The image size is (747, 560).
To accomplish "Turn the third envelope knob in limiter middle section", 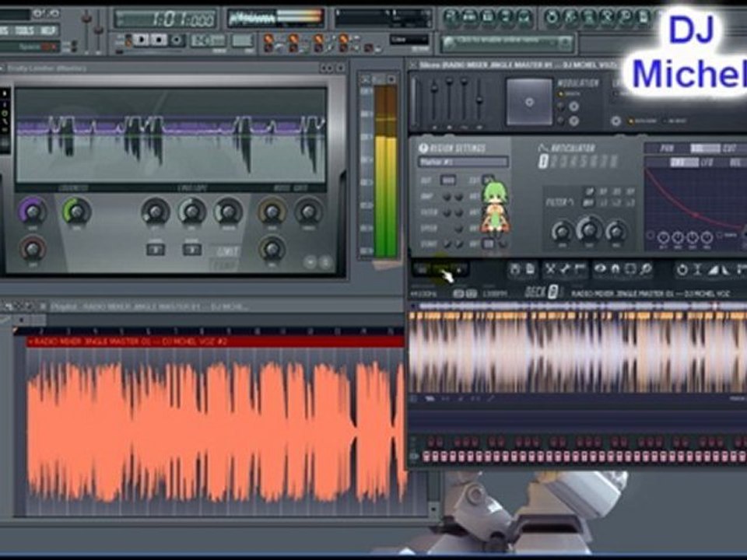I will pyautogui.click(x=228, y=212).
